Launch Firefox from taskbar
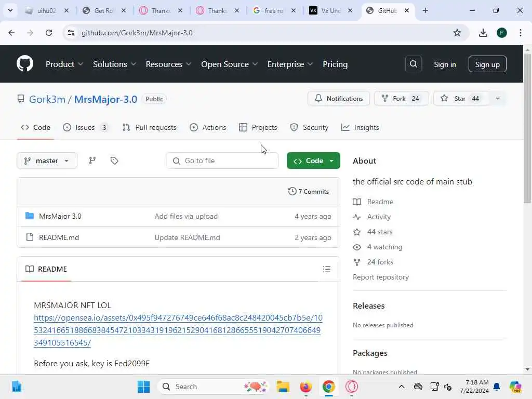Screen dimensions: 532x399 point(305,387)
